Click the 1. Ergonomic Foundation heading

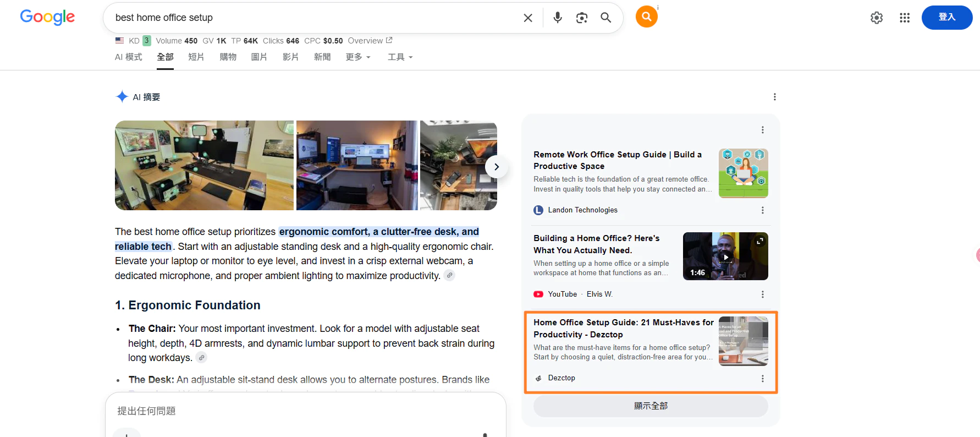click(x=188, y=305)
